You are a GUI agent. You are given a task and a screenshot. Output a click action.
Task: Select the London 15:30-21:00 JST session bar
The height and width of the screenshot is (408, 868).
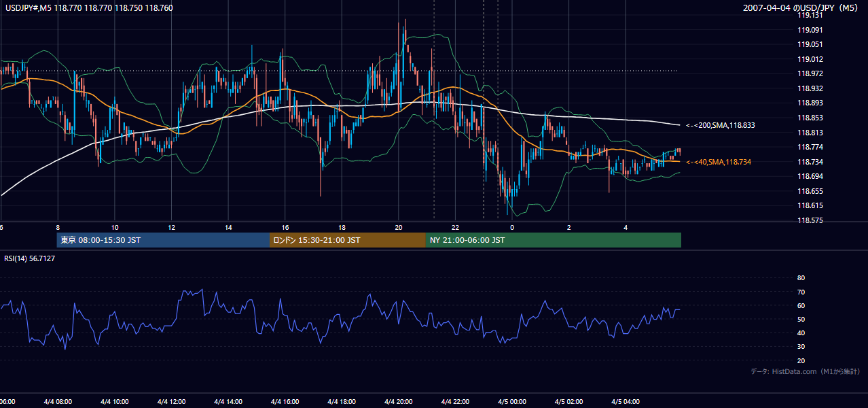(x=348, y=240)
